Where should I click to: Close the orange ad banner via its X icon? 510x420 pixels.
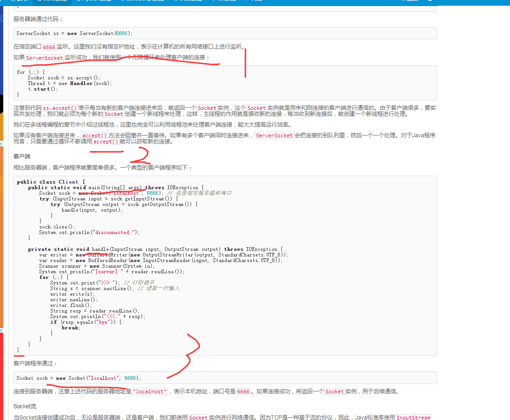[1, 144]
